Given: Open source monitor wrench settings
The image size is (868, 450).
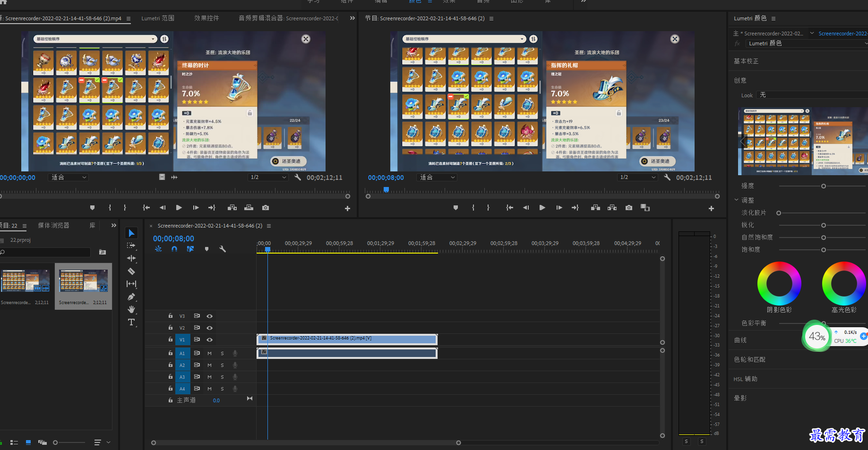Looking at the screenshot, I should 298,178.
